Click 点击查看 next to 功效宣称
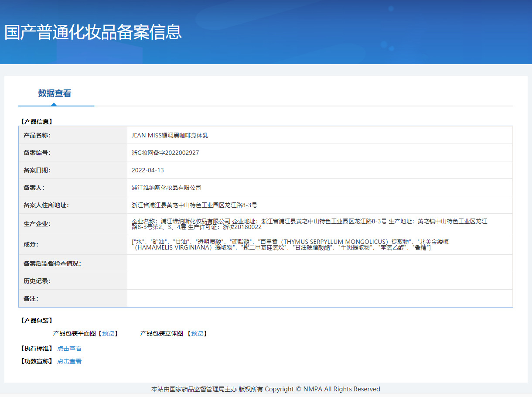532x397 pixels. click(69, 361)
